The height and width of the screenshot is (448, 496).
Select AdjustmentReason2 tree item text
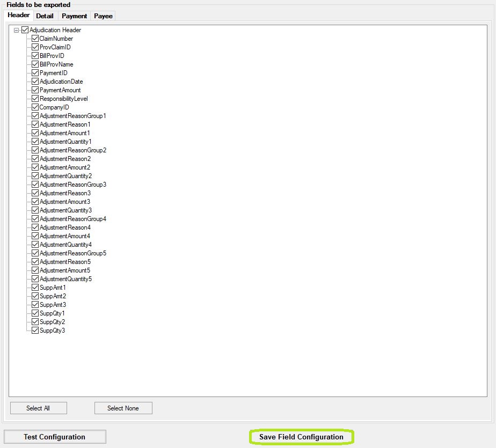point(65,159)
